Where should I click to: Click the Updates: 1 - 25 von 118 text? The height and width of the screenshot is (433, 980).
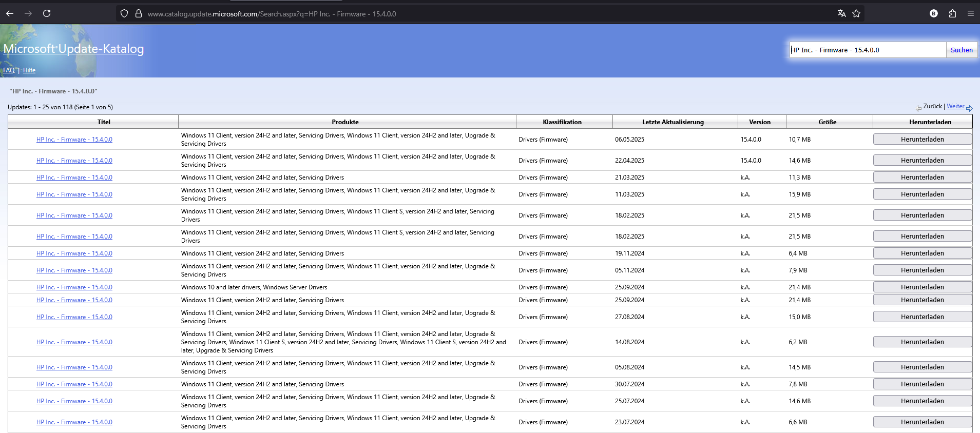pyautogui.click(x=60, y=107)
